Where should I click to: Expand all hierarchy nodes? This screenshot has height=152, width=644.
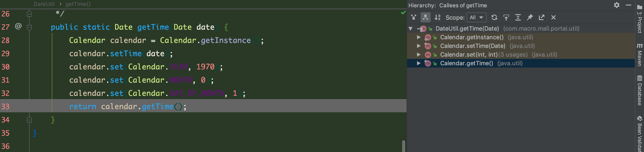pyautogui.click(x=518, y=17)
